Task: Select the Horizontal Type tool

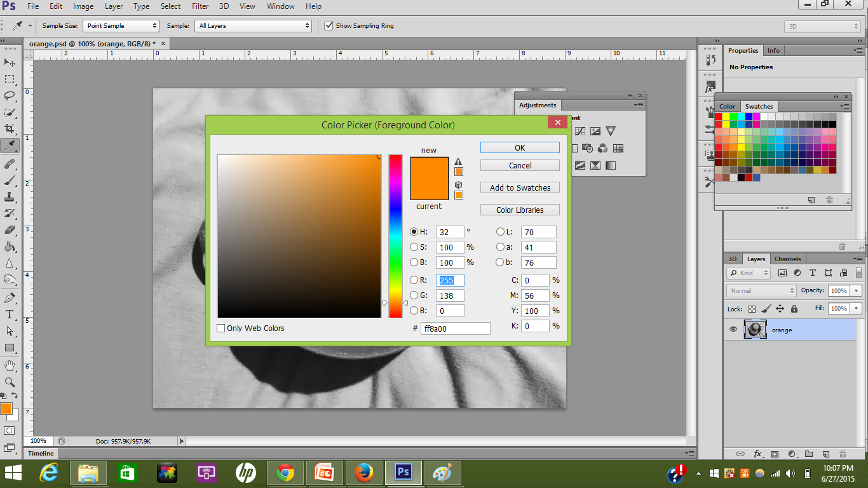Action: click(10, 315)
